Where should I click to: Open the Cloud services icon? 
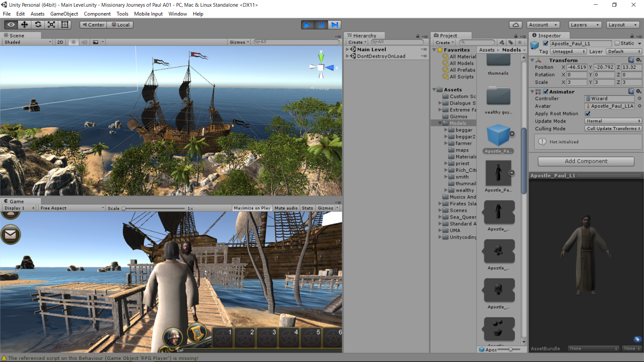click(516, 25)
